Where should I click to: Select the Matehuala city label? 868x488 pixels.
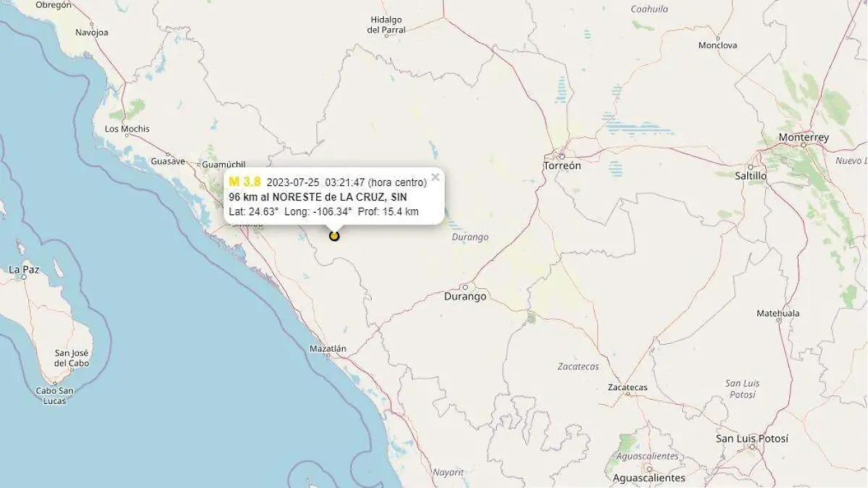[778, 314]
